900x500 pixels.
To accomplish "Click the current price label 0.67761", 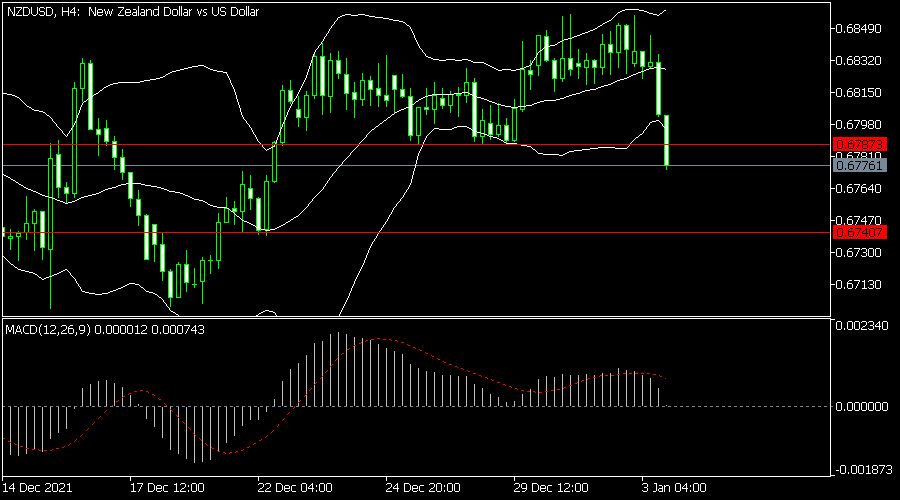I will (x=859, y=165).
